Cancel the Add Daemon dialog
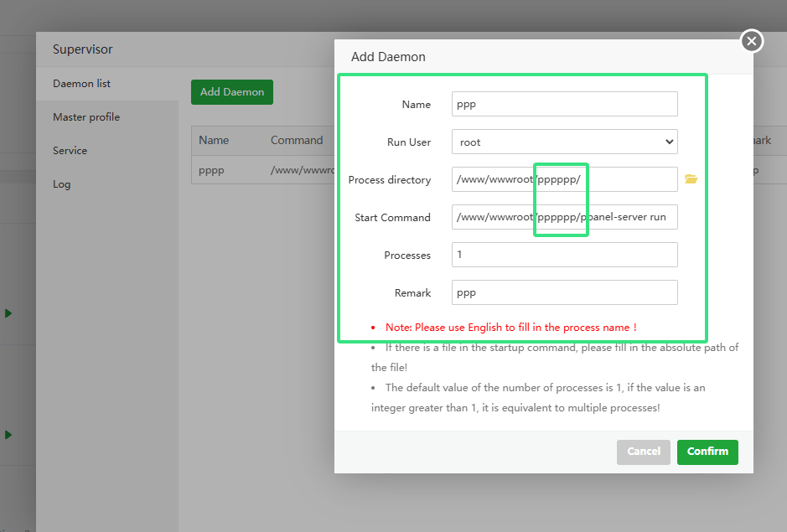The image size is (787, 532). [644, 452]
